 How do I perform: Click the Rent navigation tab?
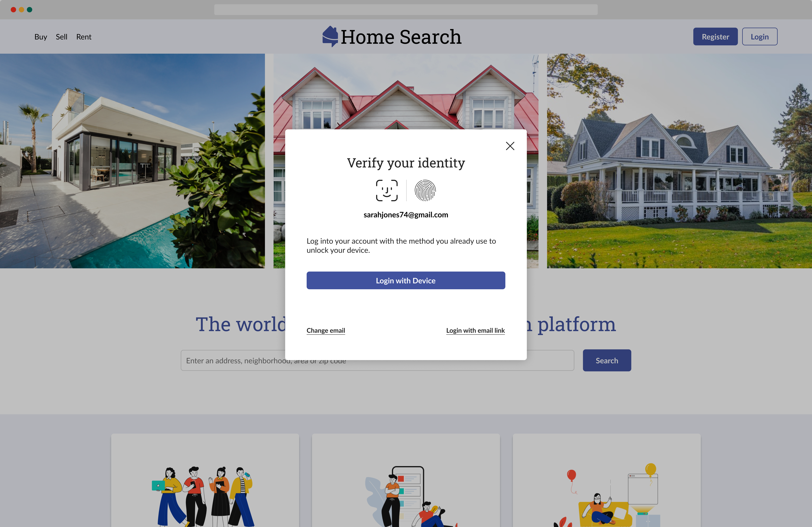[x=83, y=36]
